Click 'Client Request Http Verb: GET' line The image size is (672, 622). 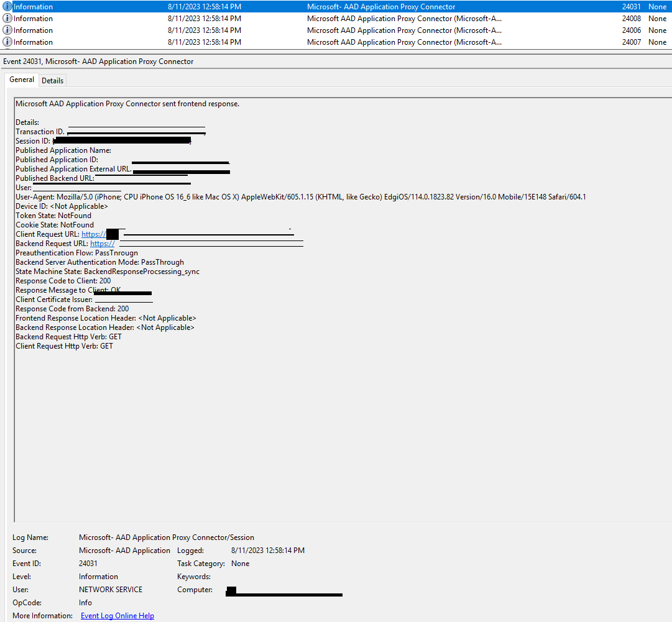pyautogui.click(x=64, y=346)
